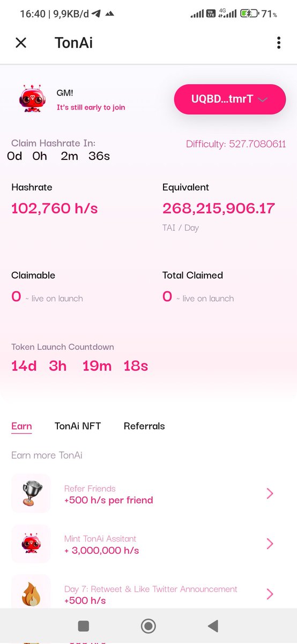Expand the Refer Friends chevron arrow
The image size is (297, 644).
(270, 494)
